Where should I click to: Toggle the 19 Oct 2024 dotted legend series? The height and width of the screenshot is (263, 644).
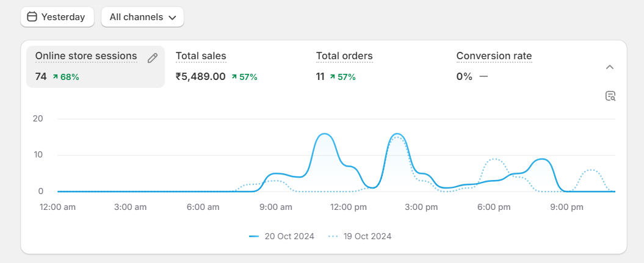(x=367, y=236)
